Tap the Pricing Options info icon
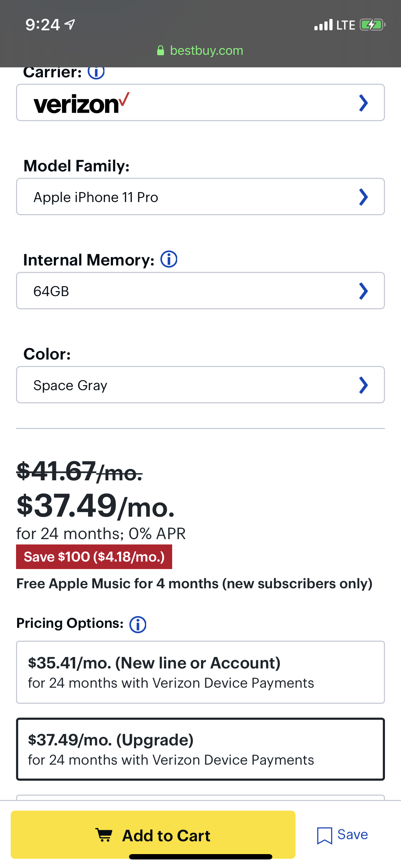Image resolution: width=401 pixels, height=868 pixels. [138, 624]
